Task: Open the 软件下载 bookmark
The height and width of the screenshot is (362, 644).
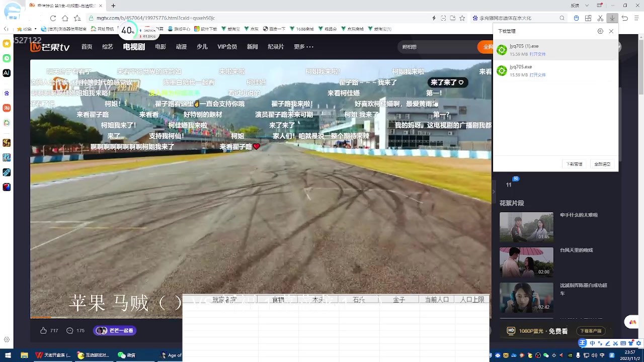Action: [x=206, y=29]
